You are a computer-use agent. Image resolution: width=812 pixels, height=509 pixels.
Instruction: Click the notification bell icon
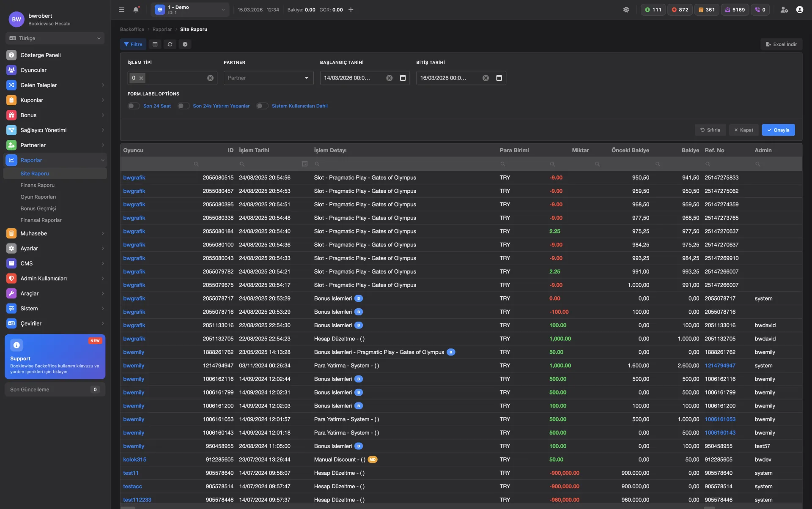point(136,10)
